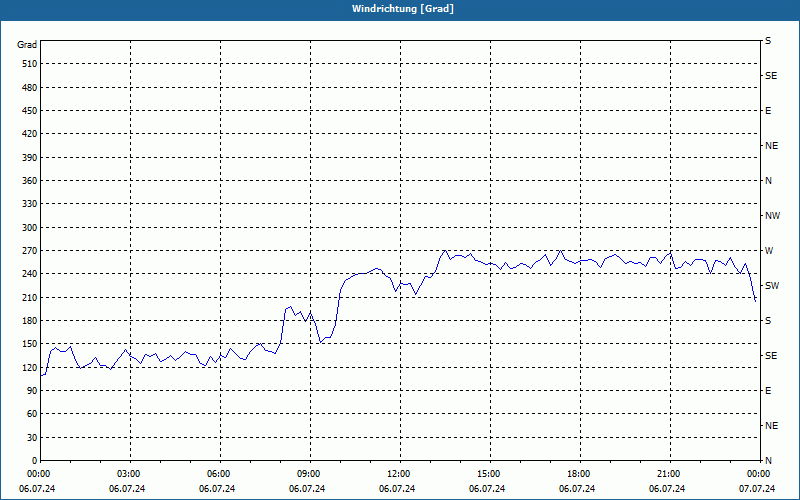Select the 150 degree axis label
This screenshot has width=800, height=500.
click(x=30, y=344)
